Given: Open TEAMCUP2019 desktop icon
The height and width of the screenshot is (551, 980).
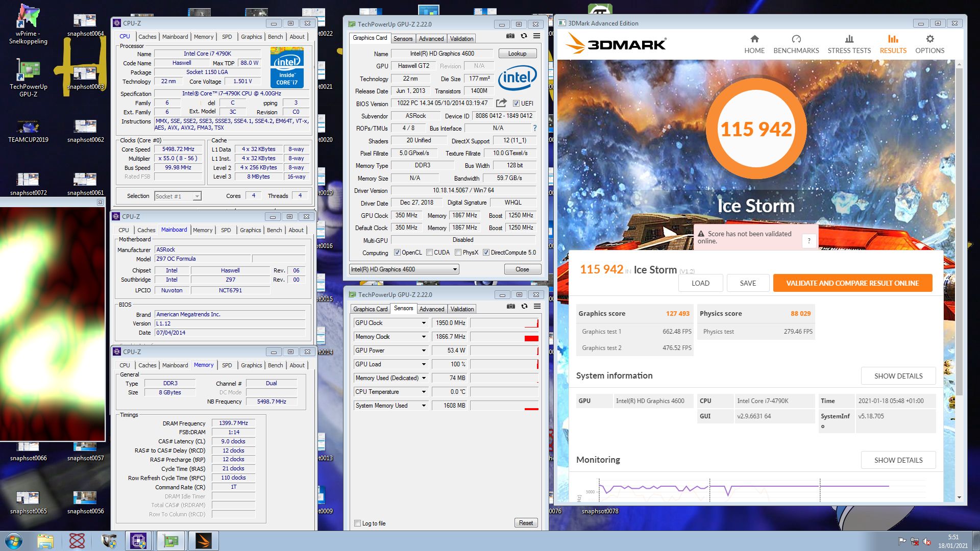Looking at the screenshot, I should pyautogui.click(x=28, y=131).
